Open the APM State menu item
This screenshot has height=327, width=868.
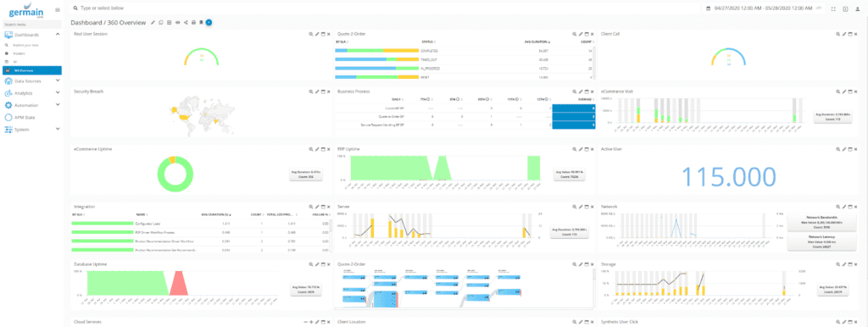[32, 117]
